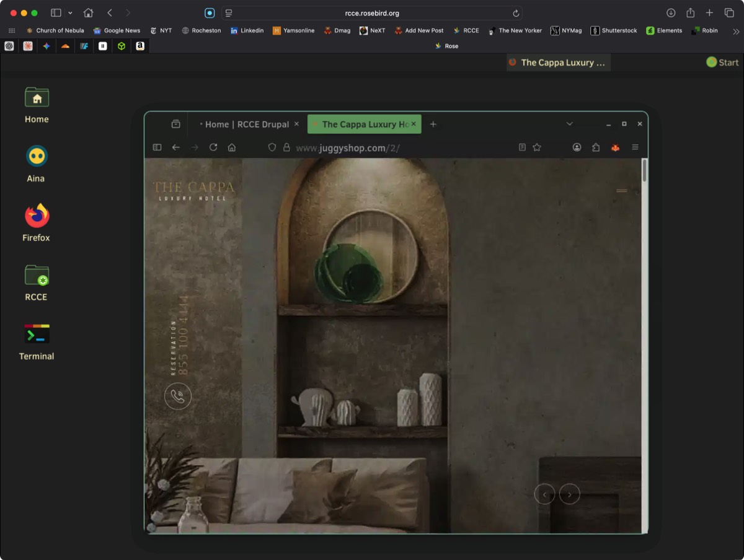Launch Firefox from the desktop sidebar
This screenshot has height=560, width=744.
37,216
